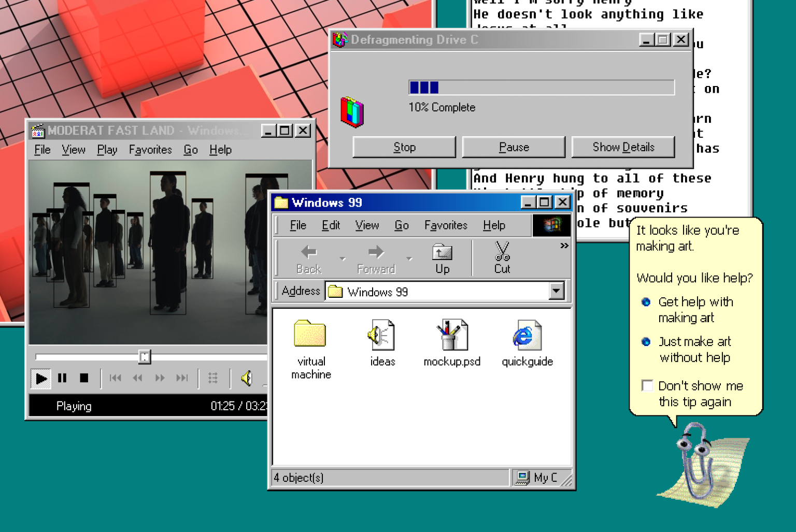Skip to the next track in the player
Image resolution: width=796 pixels, height=532 pixels.
point(182,378)
